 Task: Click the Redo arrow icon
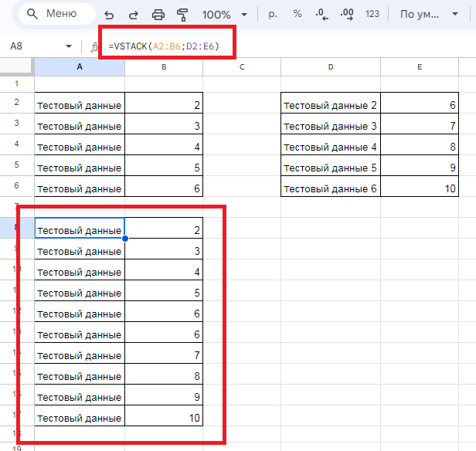(x=134, y=15)
